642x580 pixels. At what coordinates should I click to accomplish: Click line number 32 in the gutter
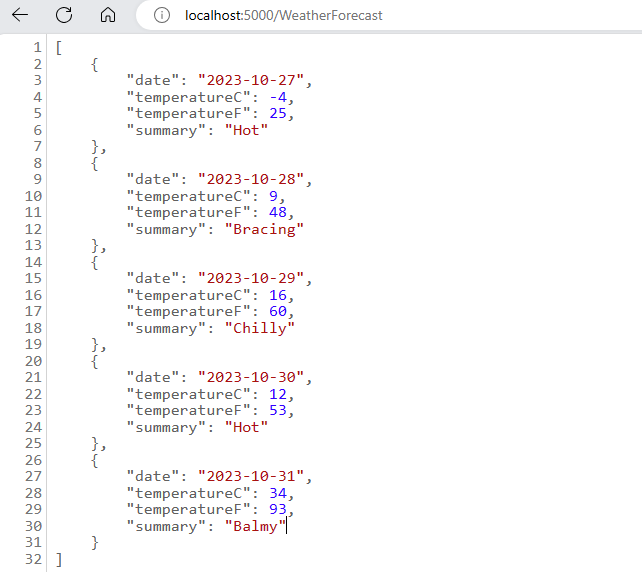click(33, 559)
